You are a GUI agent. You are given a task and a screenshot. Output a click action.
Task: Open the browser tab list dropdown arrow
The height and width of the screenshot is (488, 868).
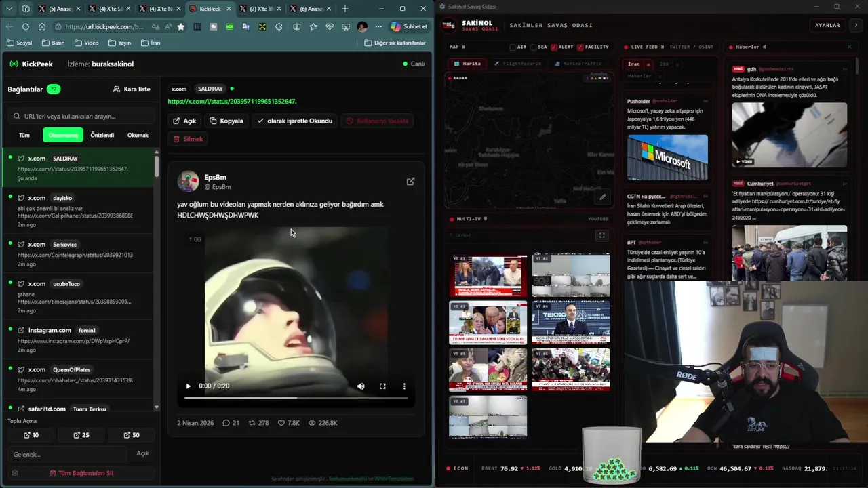[9, 9]
